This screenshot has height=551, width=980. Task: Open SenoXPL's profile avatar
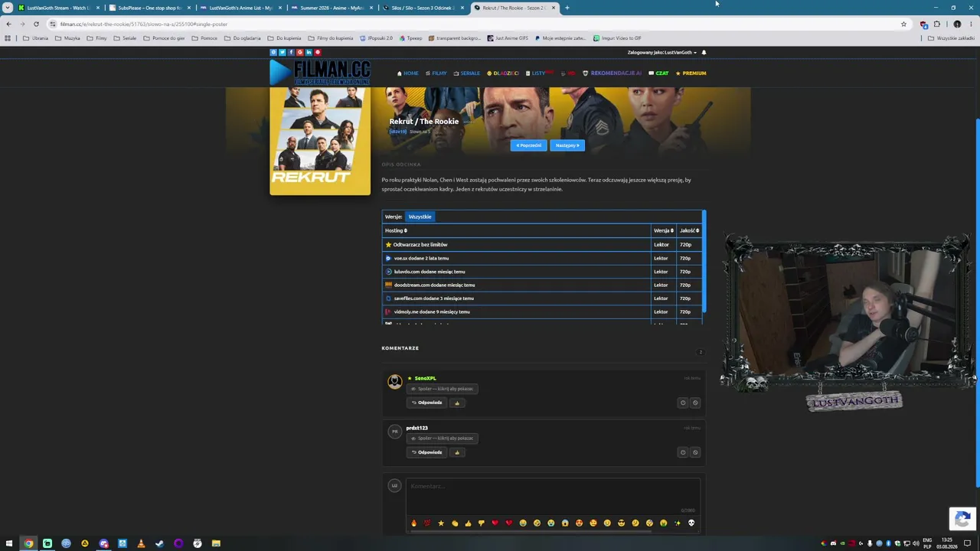tap(394, 381)
